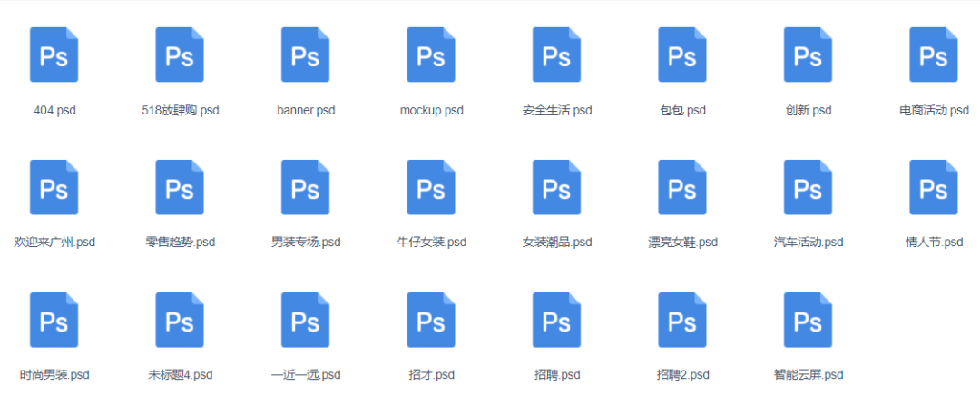The image size is (980, 406).
Task: Click the 时尚男装.psd file icon
Action: [54, 320]
